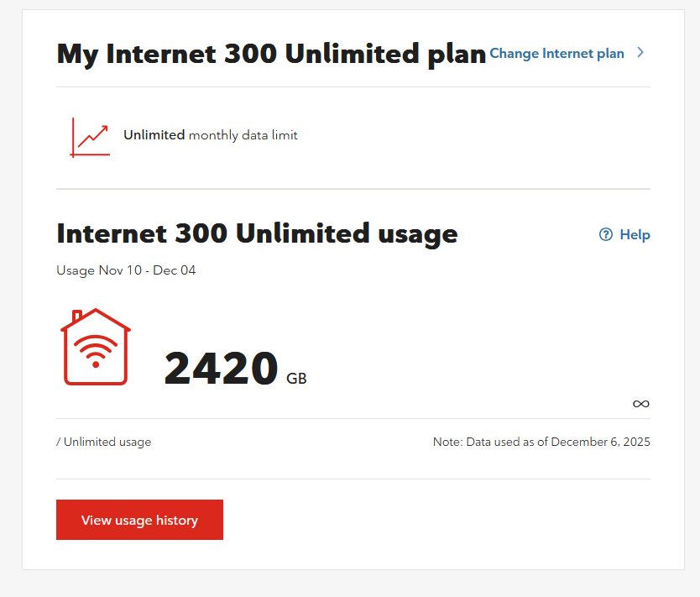
Task: Click the Change Internet plan link
Action: pos(556,54)
